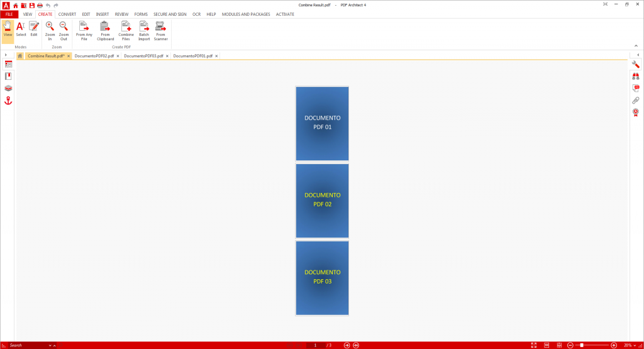Decrease zoom with minus button in status bar
The height and width of the screenshot is (349, 644).
(x=570, y=345)
